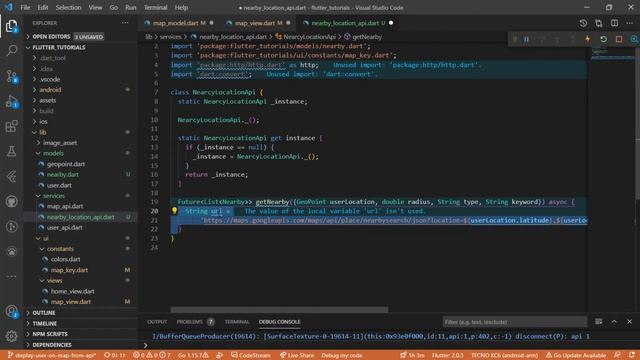Stop the debug session
640x360 pixels.
619,39
